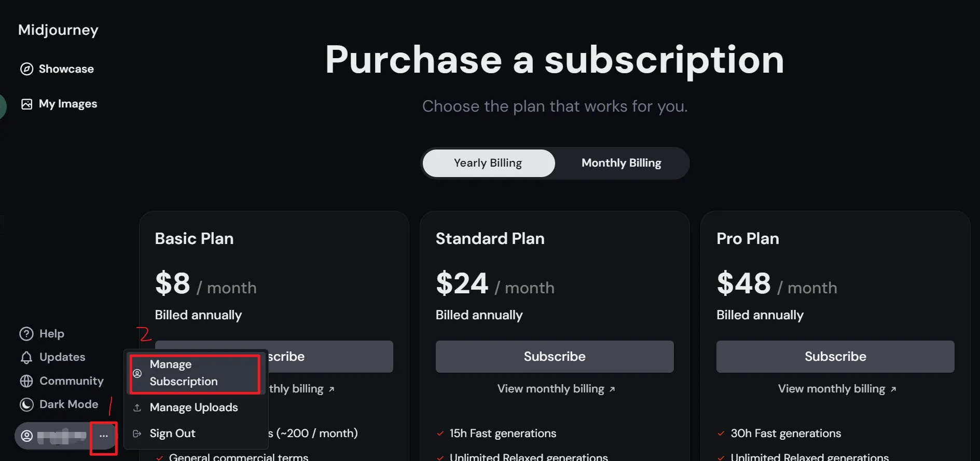Click the Showcase compass icon
The width and height of the screenshot is (980, 461).
point(26,69)
